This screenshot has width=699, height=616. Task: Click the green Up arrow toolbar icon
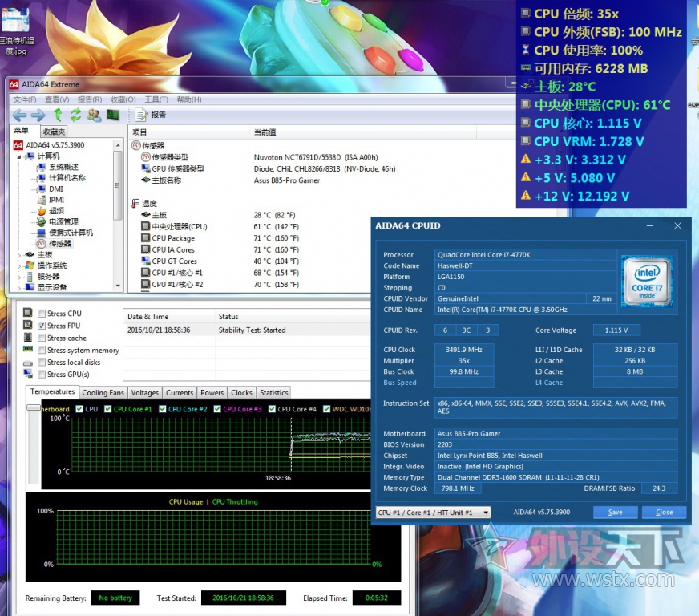tap(58, 115)
